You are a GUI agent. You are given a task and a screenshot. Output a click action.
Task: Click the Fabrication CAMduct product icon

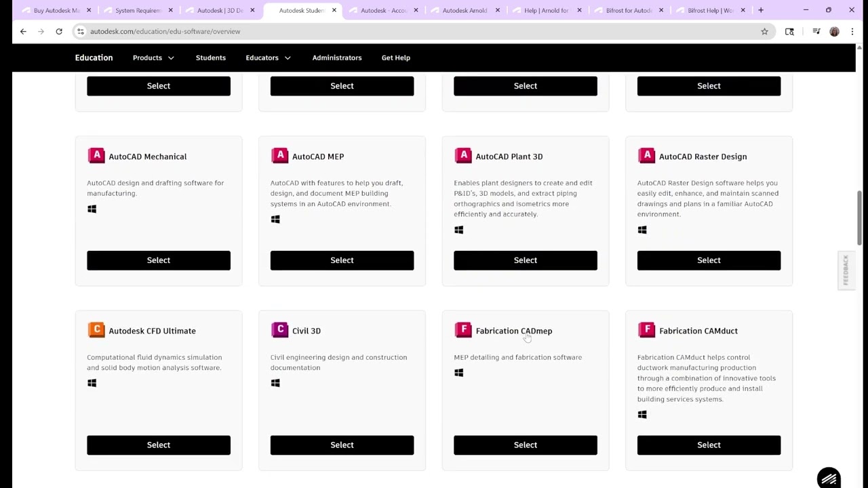coord(646,330)
